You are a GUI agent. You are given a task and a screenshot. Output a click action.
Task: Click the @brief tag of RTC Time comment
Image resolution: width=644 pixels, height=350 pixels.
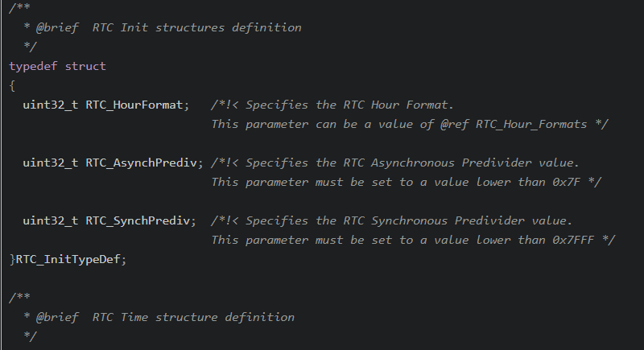57,318
